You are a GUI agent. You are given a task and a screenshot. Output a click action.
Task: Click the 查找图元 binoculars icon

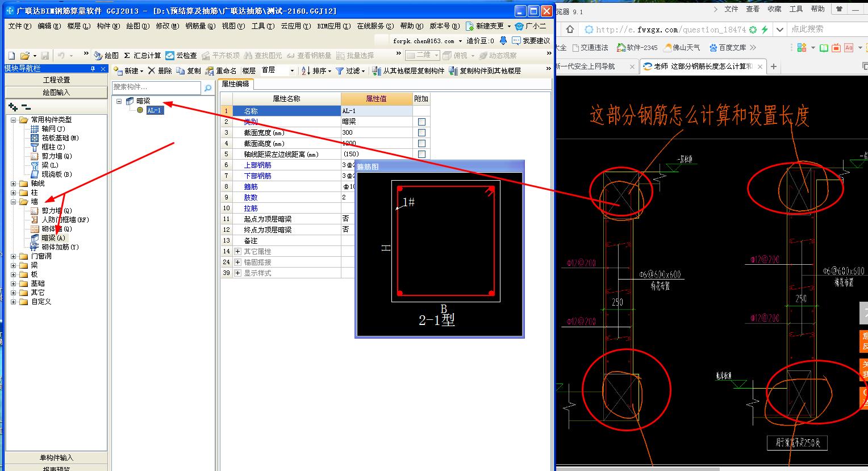tap(248, 55)
